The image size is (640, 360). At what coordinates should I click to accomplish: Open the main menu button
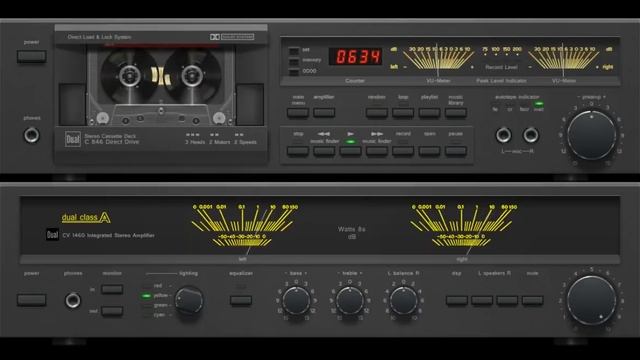[x=298, y=112]
